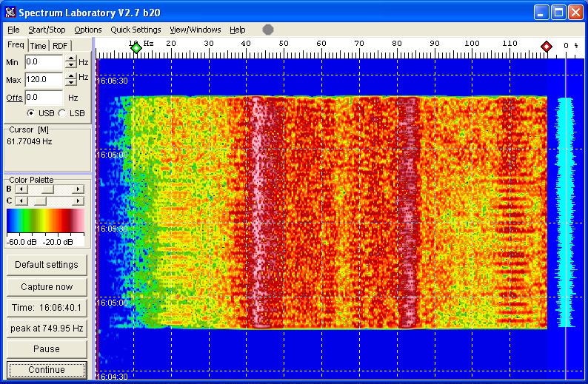Click the peak at 749.95 Hz button
The image size is (588, 384).
point(47,329)
